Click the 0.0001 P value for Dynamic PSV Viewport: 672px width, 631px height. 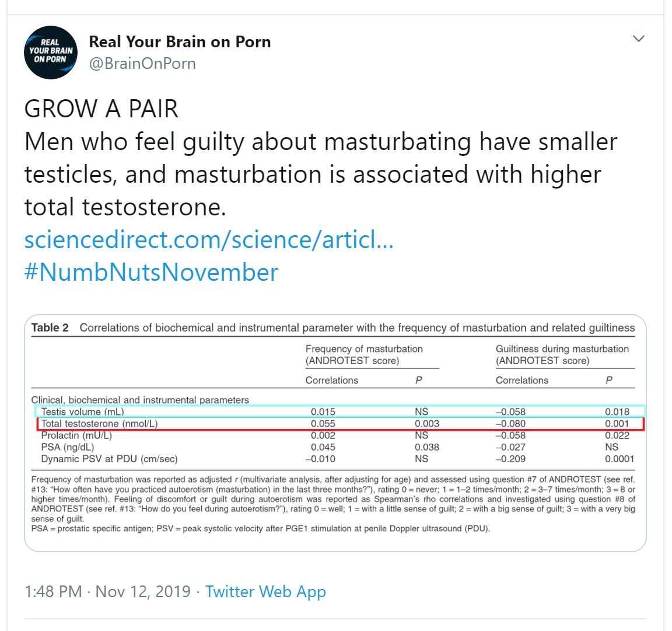(619, 459)
